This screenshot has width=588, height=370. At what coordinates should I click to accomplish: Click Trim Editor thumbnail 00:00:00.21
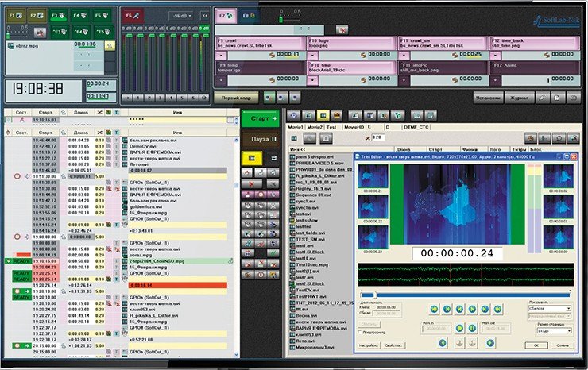coord(373,176)
